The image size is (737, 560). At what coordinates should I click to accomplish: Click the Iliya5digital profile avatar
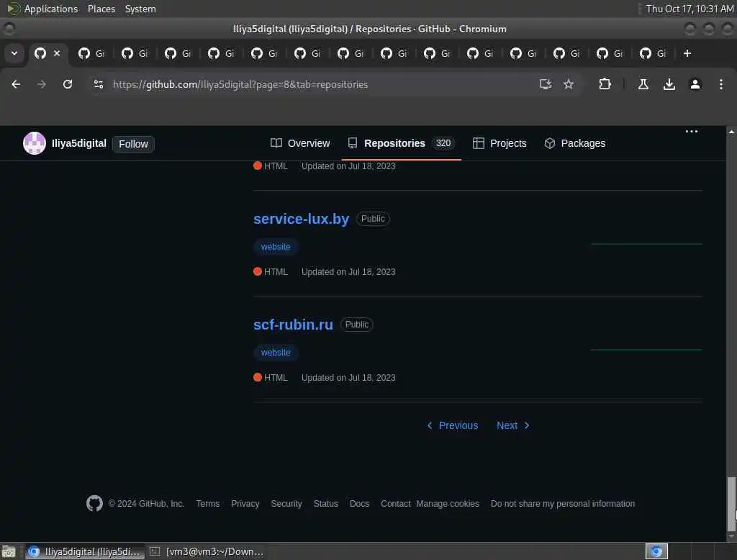point(35,143)
